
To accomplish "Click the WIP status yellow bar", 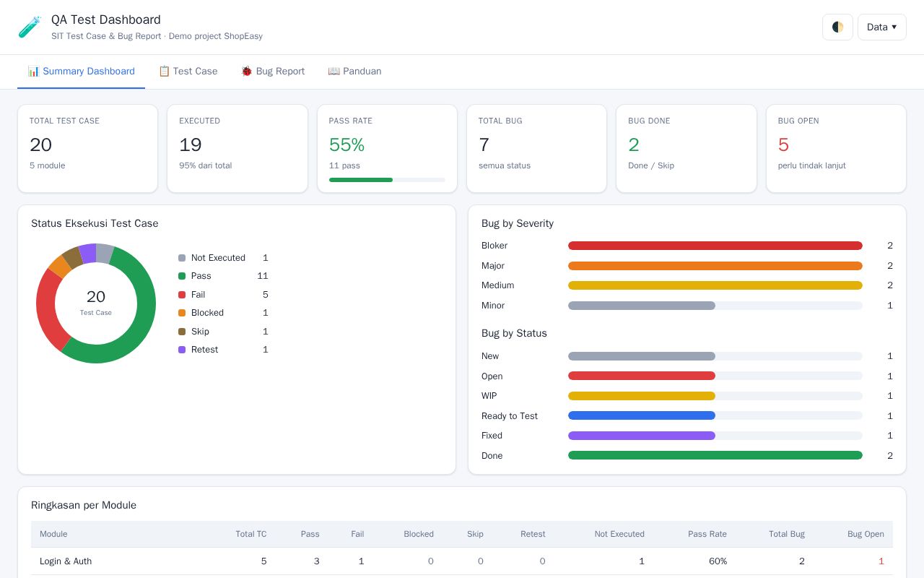I will pos(642,396).
